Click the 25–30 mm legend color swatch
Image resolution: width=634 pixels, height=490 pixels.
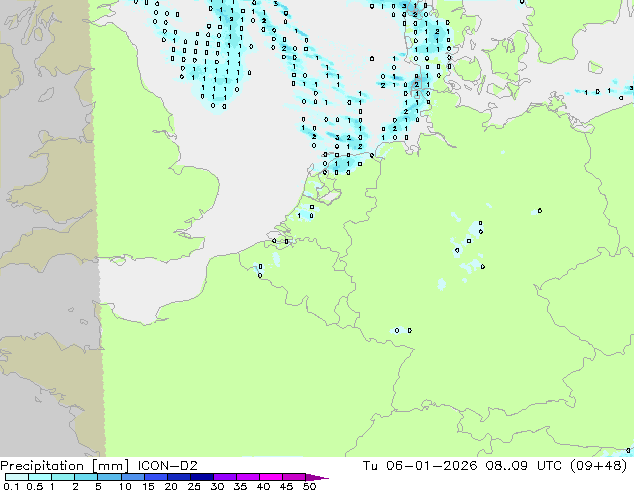202,477
